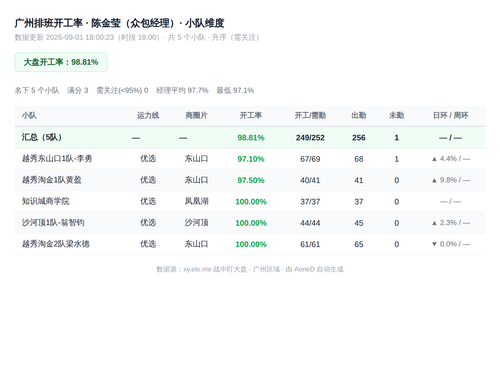Click the 商圈片 column header
The height and width of the screenshot is (366, 500).
coord(196,116)
